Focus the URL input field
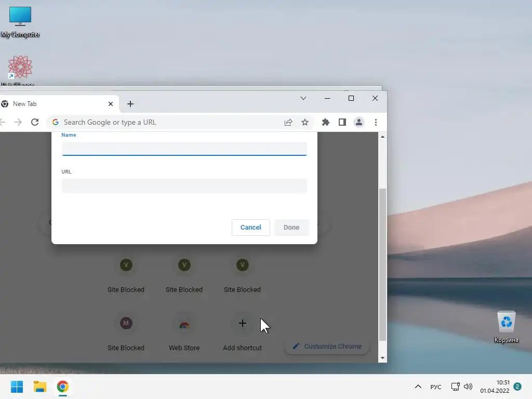This screenshot has width=532, height=399. point(184,186)
